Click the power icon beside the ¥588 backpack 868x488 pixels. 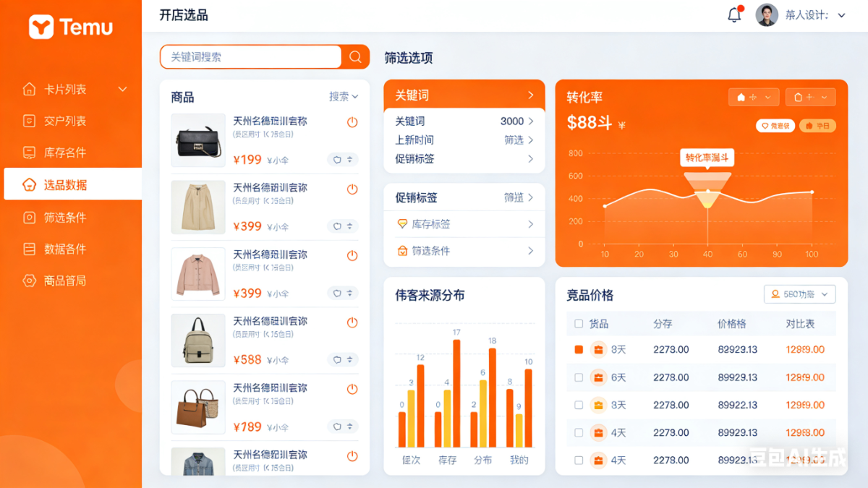tap(352, 322)
